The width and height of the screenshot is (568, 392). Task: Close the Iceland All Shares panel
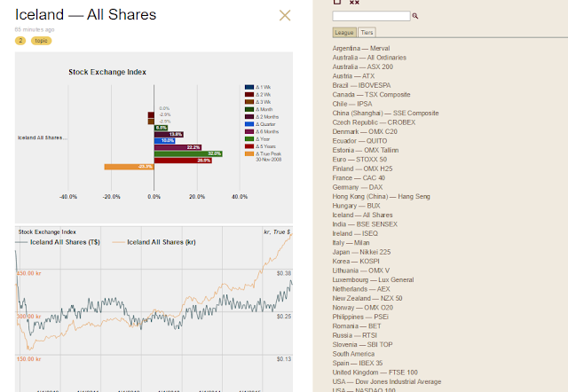coord(285,15)
